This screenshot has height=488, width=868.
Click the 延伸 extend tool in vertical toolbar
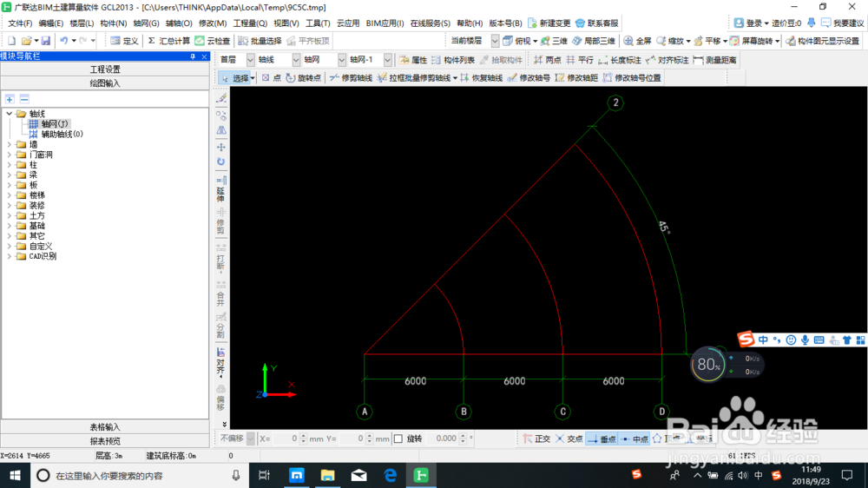(220, 189)
